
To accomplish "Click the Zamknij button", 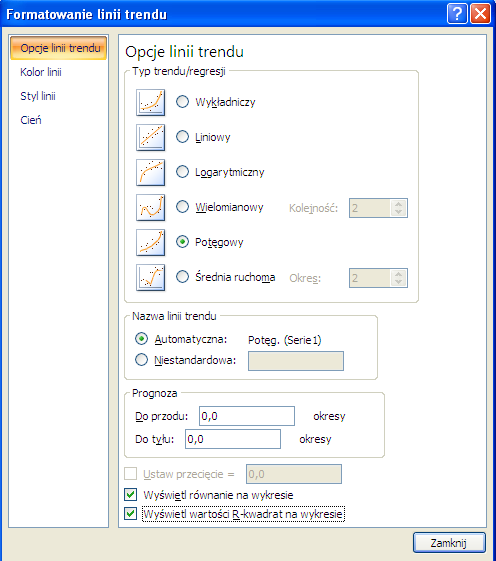I will coord(449,543).
